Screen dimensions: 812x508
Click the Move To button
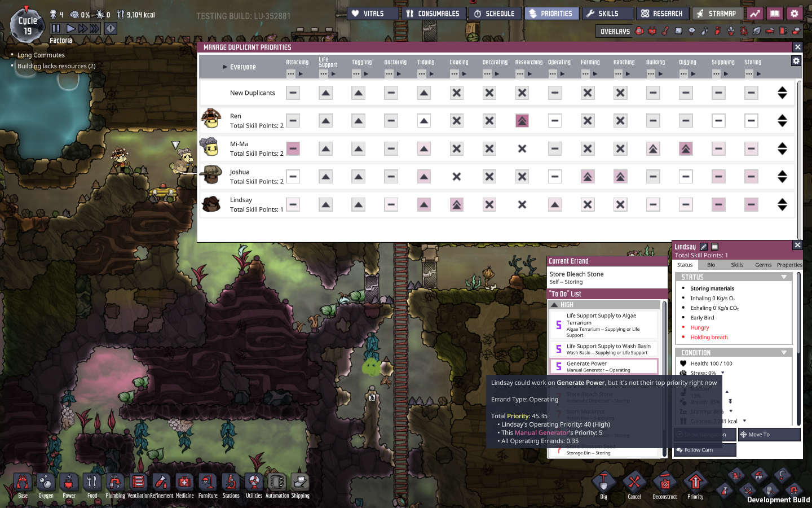coord(769,435)
